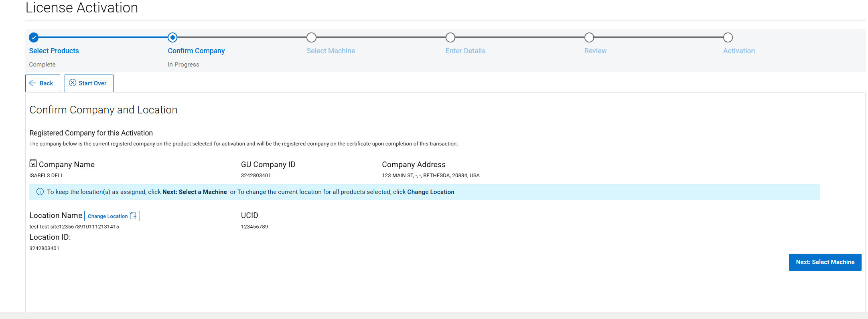Click the circled X icon in Start Over
This screenshot has width=868, height=319.
(x=73, y=83)
